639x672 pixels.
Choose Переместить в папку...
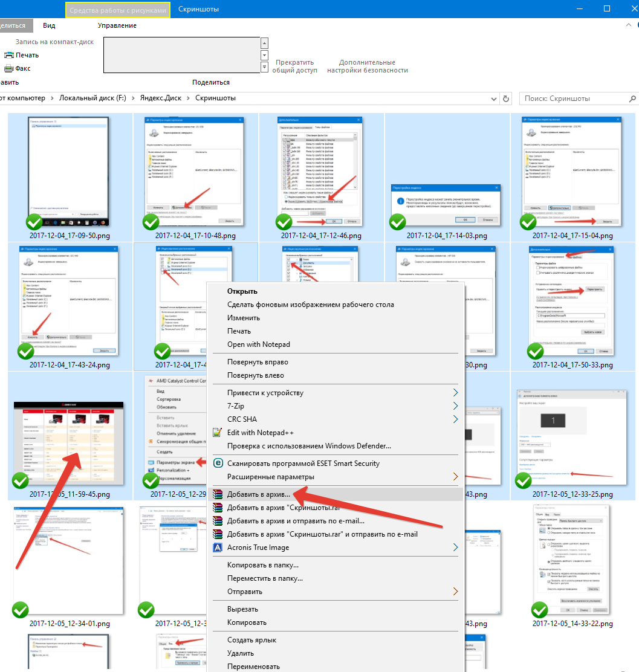[265, 578]
